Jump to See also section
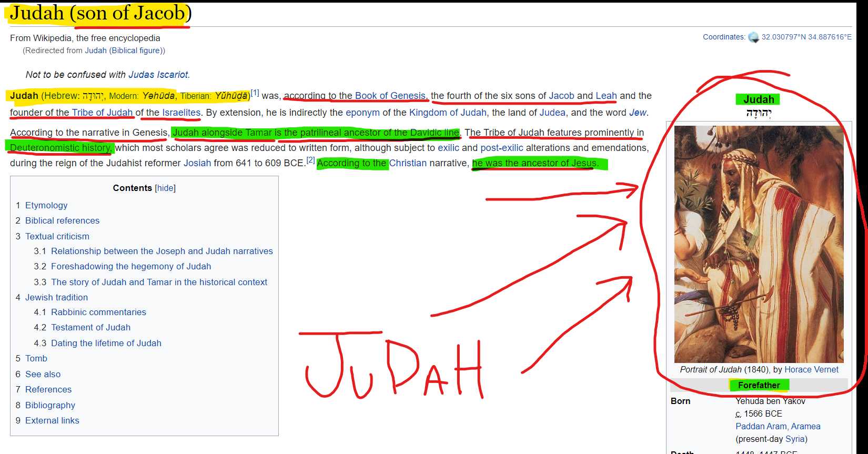The image size is (868, 454). coord(43,374)
